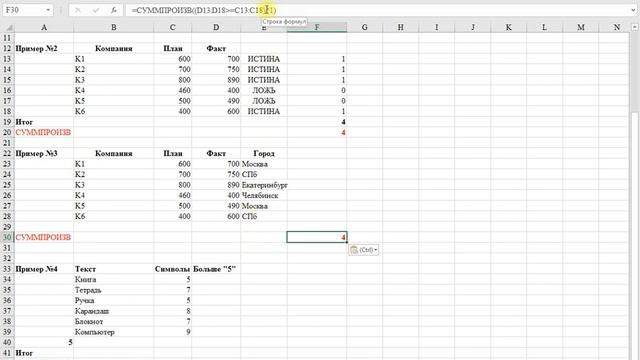
Task: Click symbol count 9 in row 39
Action: click(x=173, y=332)
